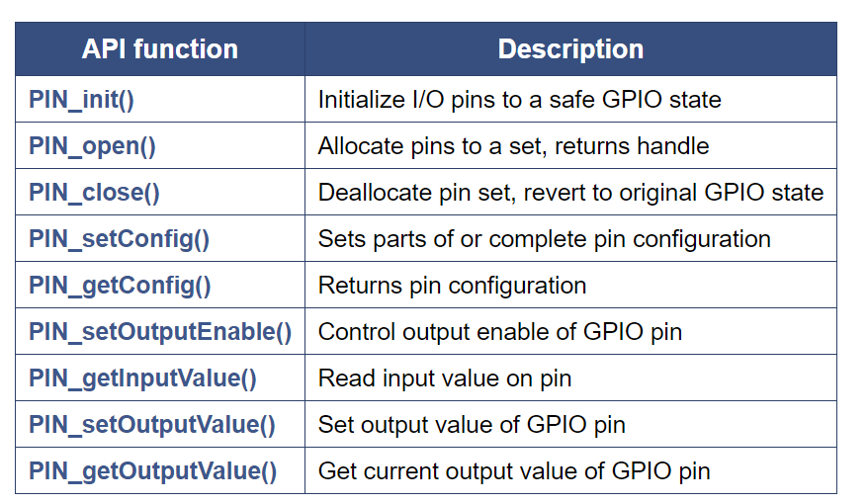
Task: Select the "Returns pin configuration" cell
Action: (x=452, y=286)
